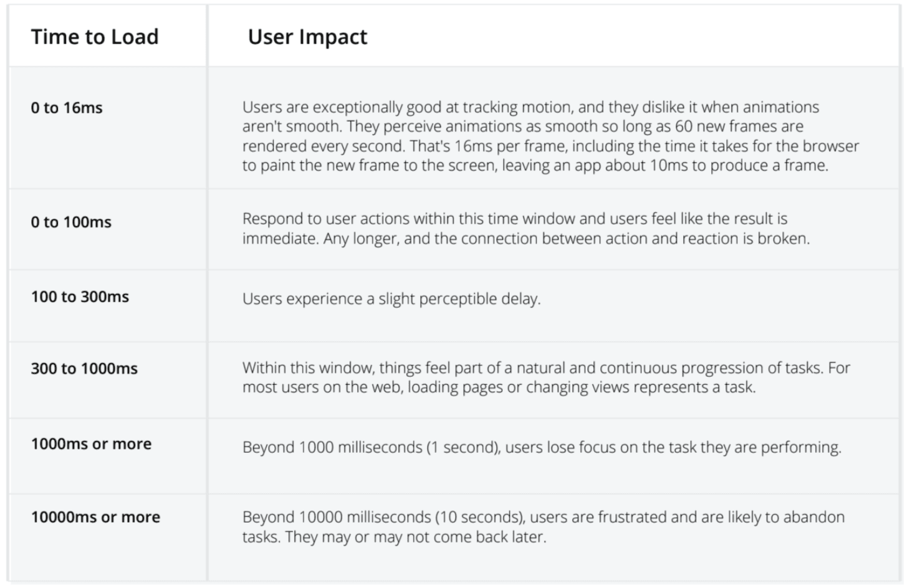Click the 'Respond to user actions' description
The height and width of the screenshot is (588, 910).
(514, 219)
